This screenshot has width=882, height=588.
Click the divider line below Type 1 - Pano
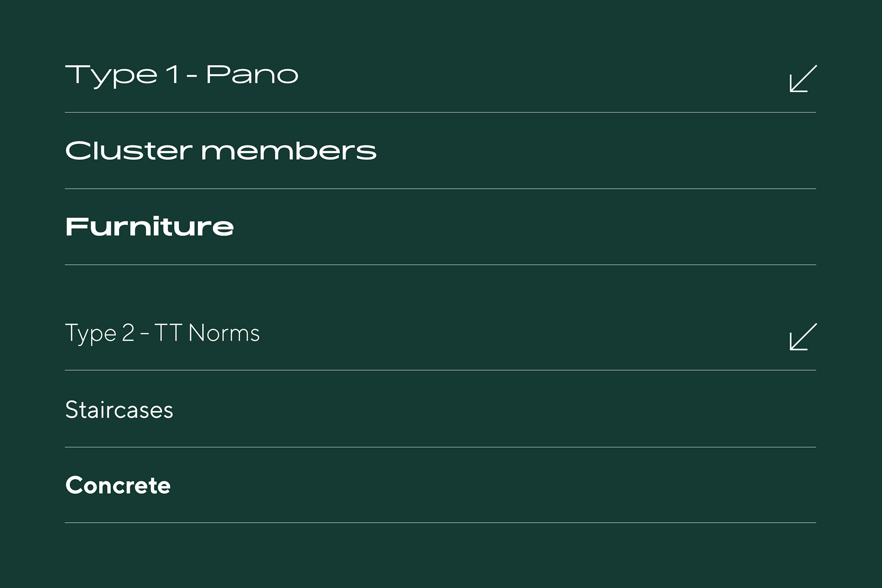(441, 112)
